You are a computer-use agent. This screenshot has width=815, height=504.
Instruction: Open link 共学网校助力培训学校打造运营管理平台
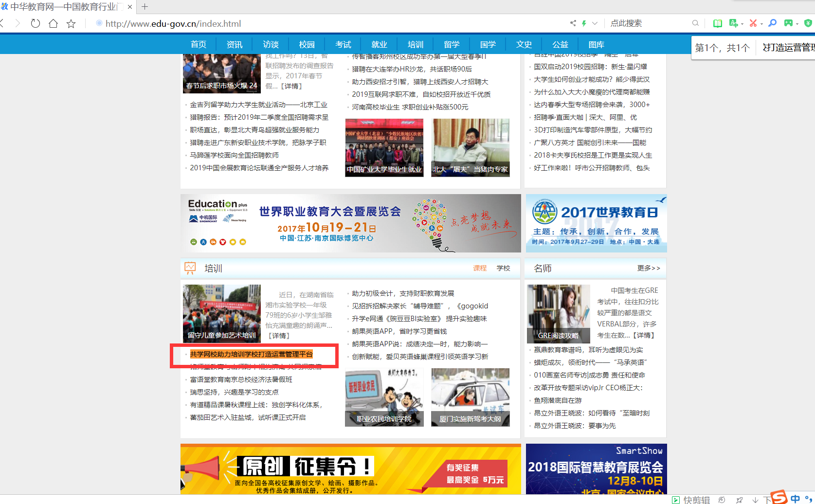click(252, 354)
